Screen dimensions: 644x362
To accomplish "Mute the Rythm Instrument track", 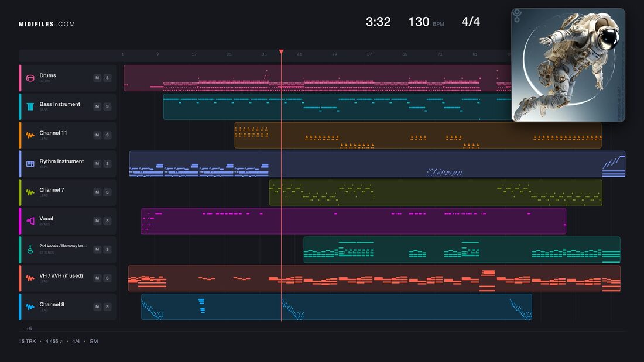I will (x=97, y=163).
